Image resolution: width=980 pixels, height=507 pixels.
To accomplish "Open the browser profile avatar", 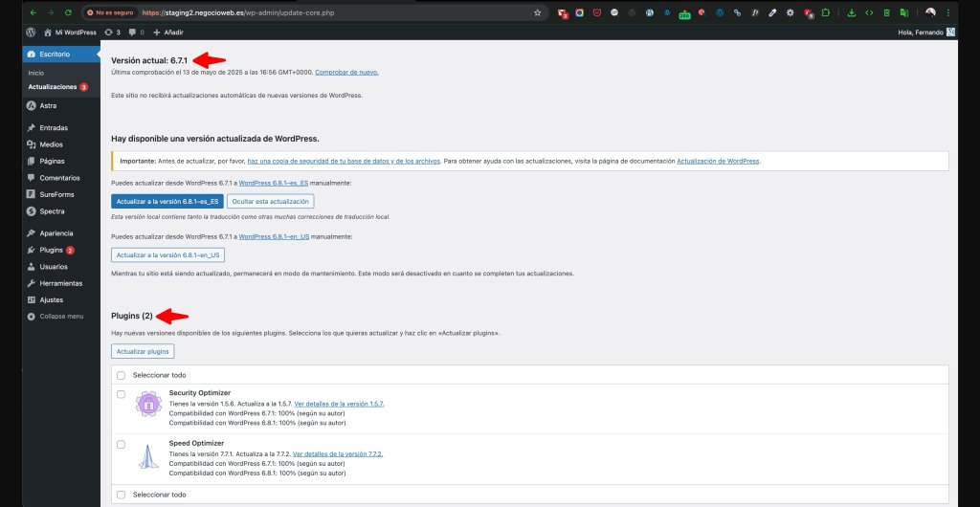I will click(930, 12).
